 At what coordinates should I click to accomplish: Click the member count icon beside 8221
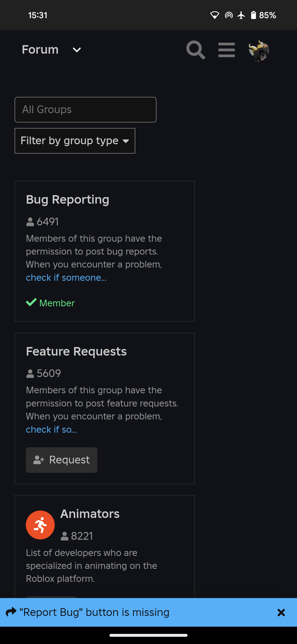(x=64, y=536)
